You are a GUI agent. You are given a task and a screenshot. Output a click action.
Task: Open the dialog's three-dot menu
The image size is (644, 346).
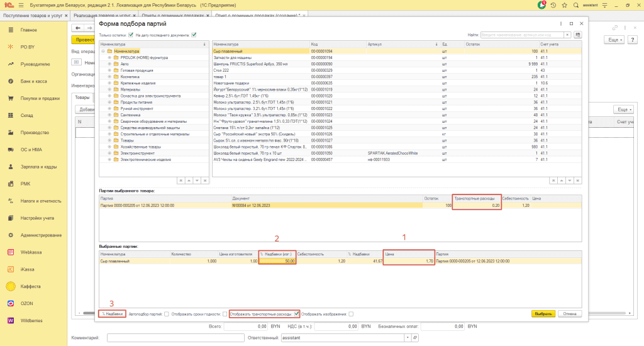(561, 24)
